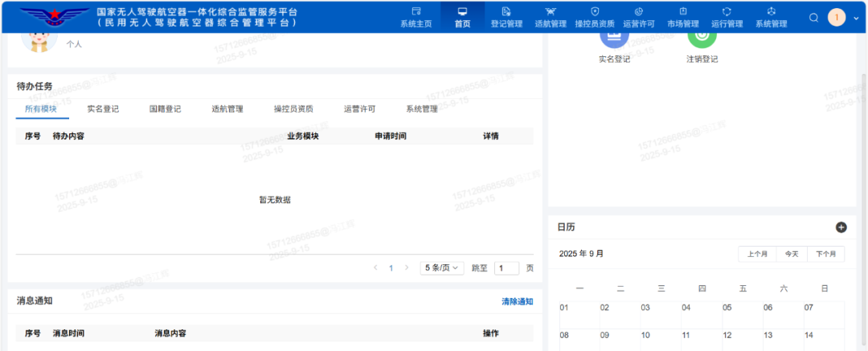Select page 1 in pagination

click(391, 268)
